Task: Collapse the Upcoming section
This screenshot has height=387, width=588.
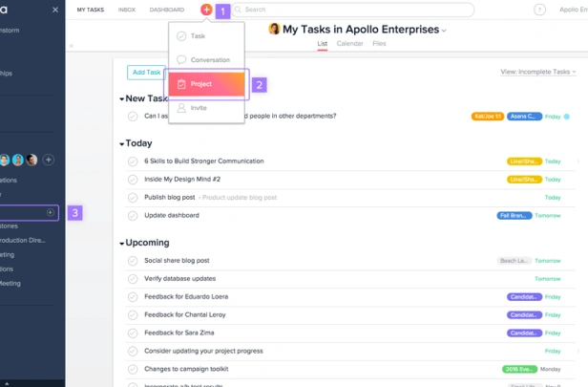Action: click(x=121, y=244)
